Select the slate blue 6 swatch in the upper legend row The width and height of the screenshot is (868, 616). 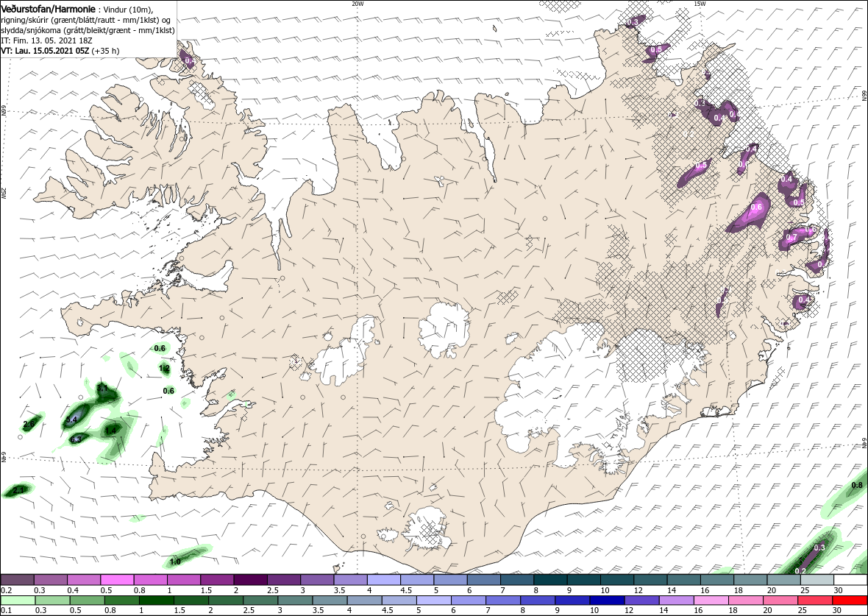(484, 580)
